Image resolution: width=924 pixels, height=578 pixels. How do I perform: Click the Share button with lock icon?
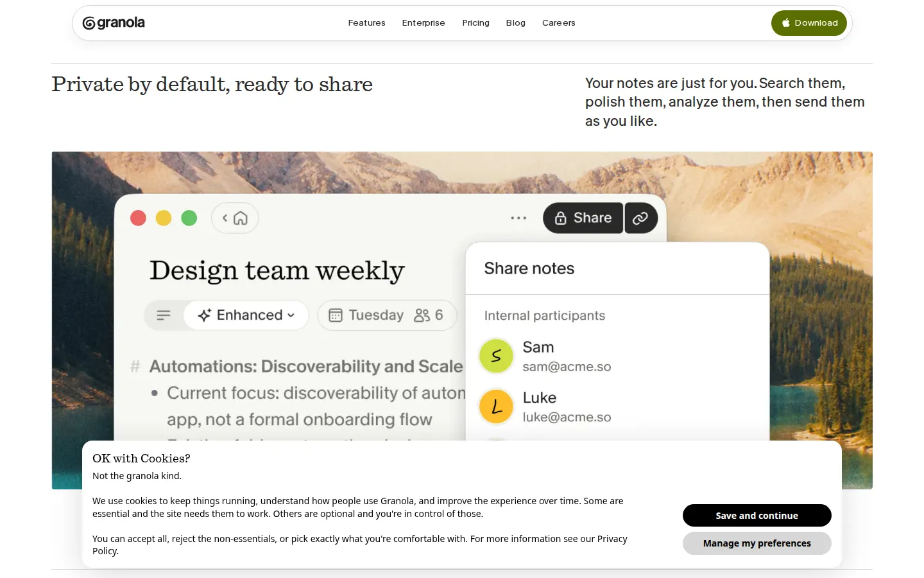583,218
